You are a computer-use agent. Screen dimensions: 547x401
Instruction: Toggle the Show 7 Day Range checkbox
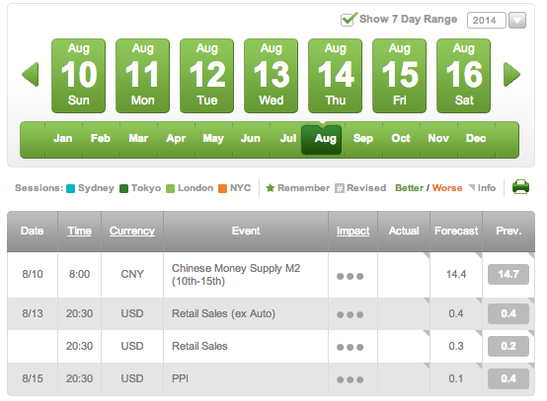pos(348,20)
